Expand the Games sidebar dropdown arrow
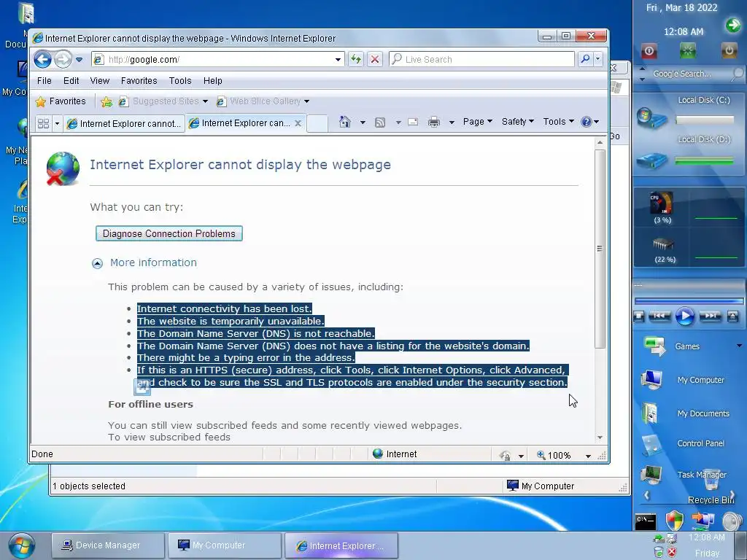This screenshot has height=560, width=747. point(740,346)
